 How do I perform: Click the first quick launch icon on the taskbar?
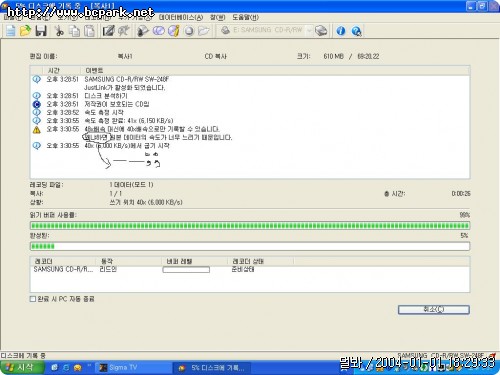click(54, 367)
